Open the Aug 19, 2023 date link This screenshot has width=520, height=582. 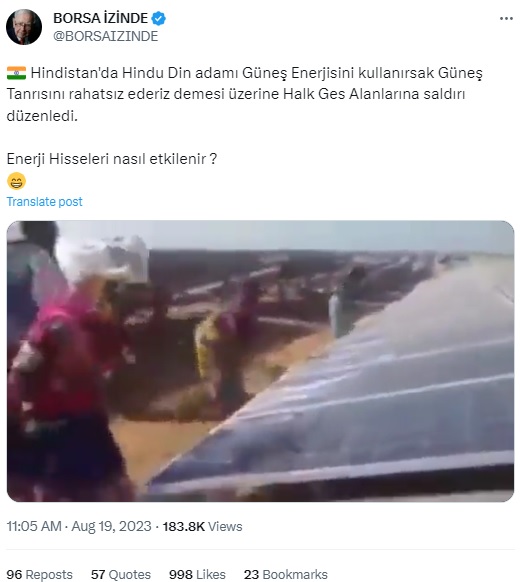click(111, 526)
